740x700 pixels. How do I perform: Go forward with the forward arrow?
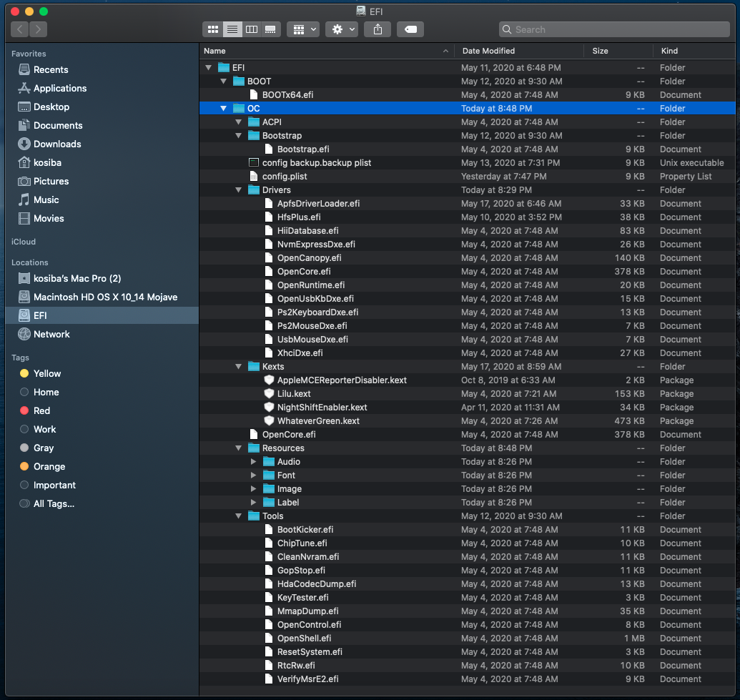point(38,29)
